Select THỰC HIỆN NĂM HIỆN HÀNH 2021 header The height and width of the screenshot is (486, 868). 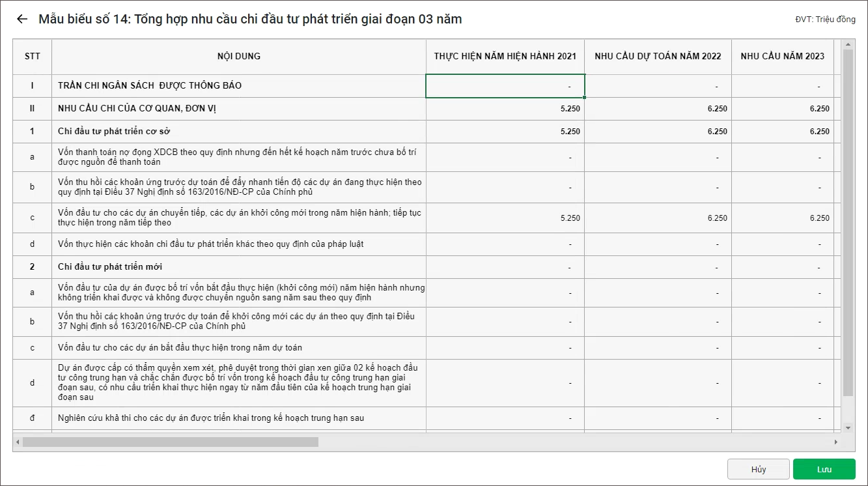(x=505, y=57)
